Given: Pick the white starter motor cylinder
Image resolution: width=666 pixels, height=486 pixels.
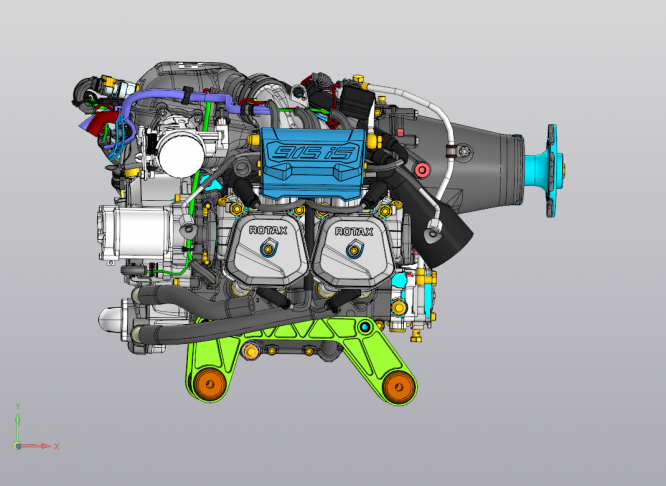Looking at the screenshot, I should [x=138, y=233].
